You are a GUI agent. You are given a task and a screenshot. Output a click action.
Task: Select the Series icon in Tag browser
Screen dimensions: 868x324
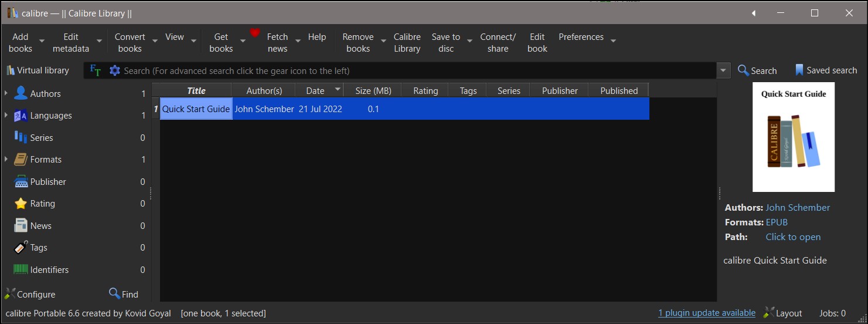21,137
